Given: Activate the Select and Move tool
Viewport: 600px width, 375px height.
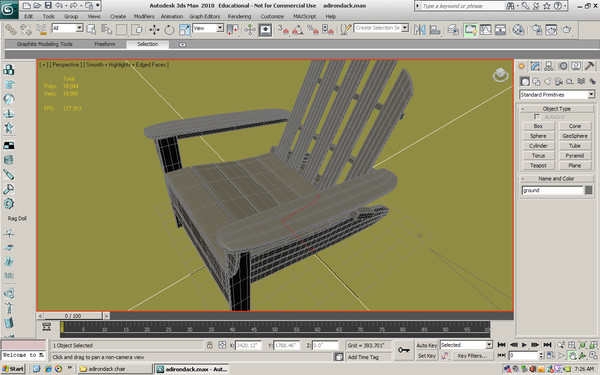Looking at the screenshot, I should click(154, 30).
